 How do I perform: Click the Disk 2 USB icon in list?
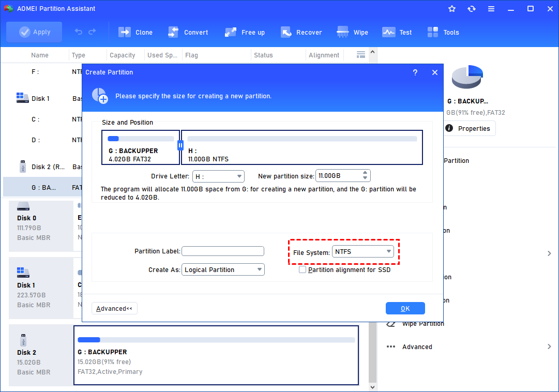click(x=23, y=167)
